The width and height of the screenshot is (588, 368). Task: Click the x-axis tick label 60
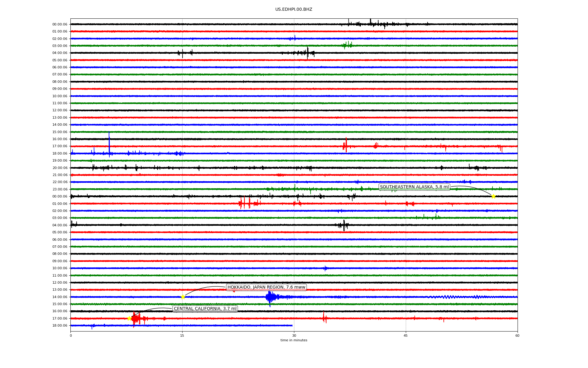[x=517, y=335]
